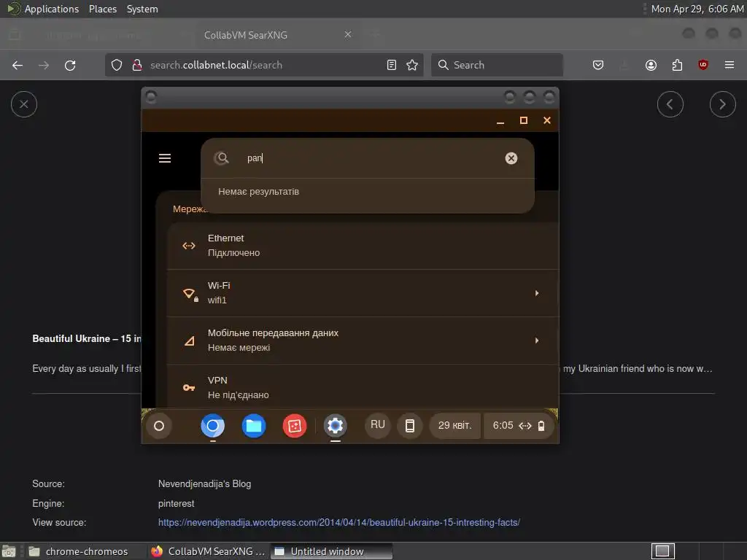The height and width of the screenshot is (560, 747).
Task: Minimize the inner ChromeOS settings window
Action: coord(500,121)
